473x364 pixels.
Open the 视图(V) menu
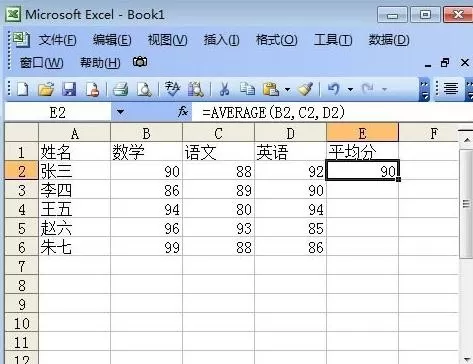pyautogui.click(x=167, y=40)
